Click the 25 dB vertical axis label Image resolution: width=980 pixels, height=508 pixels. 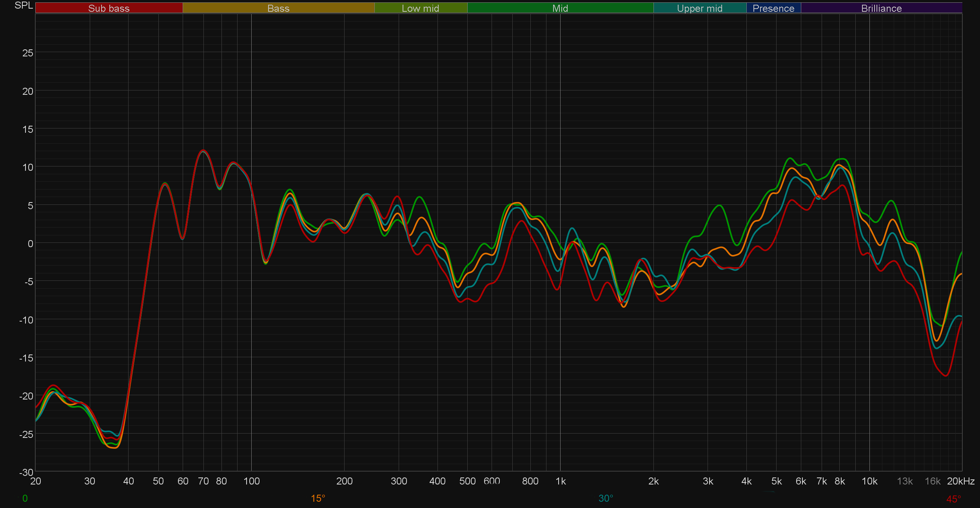[28, 53]
